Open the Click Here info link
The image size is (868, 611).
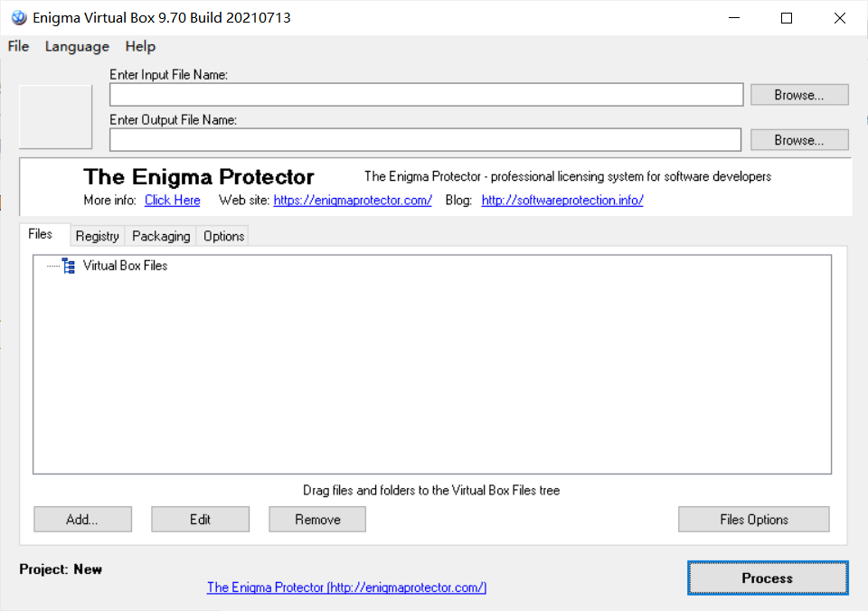coord(172,200)
